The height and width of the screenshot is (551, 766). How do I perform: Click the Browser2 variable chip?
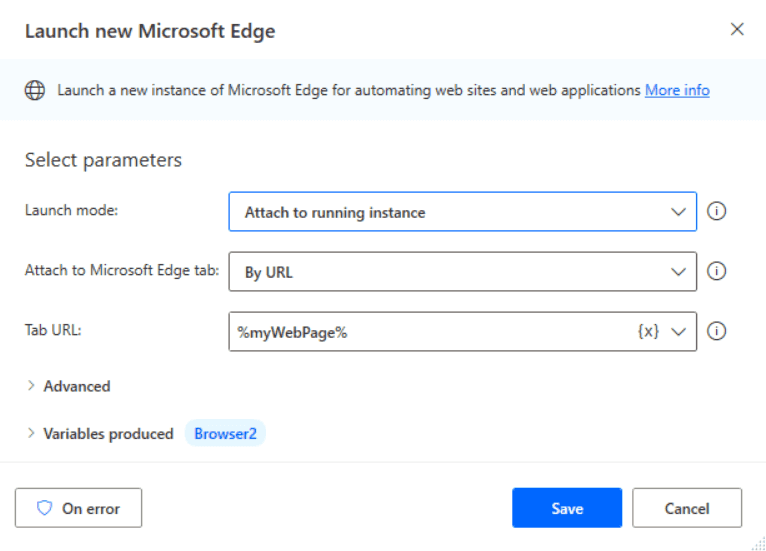(x=225, y=433)
